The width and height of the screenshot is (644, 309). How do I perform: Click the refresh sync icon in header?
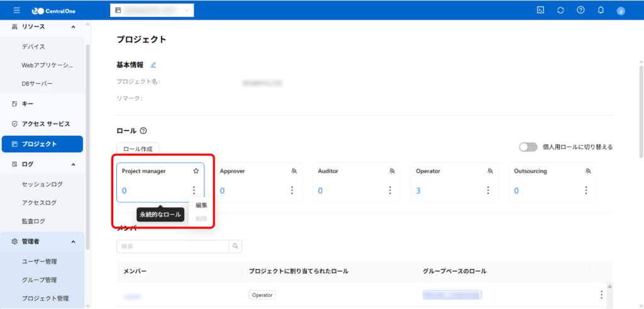coord(560,10)
